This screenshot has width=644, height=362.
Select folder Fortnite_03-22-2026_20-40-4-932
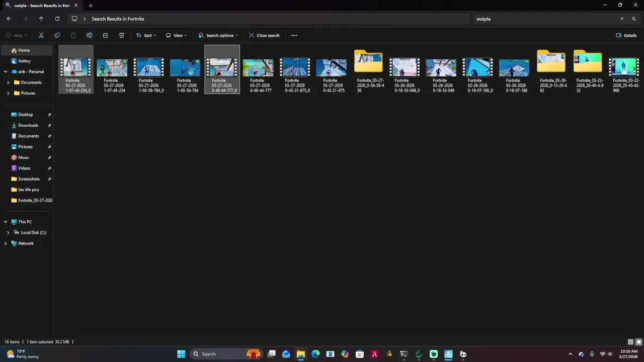[588, 69]
